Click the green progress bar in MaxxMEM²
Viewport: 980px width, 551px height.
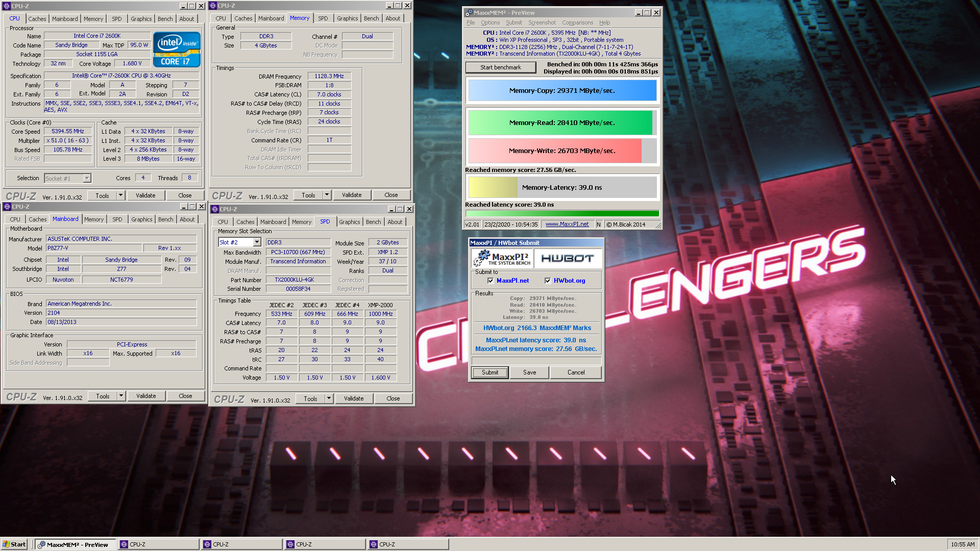pos(562,214)
